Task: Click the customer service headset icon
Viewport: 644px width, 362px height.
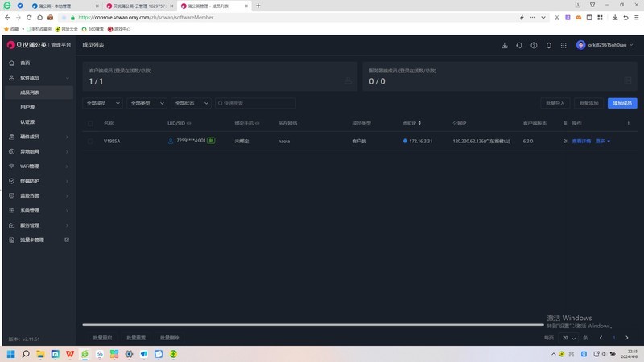Action: point(519,46)
